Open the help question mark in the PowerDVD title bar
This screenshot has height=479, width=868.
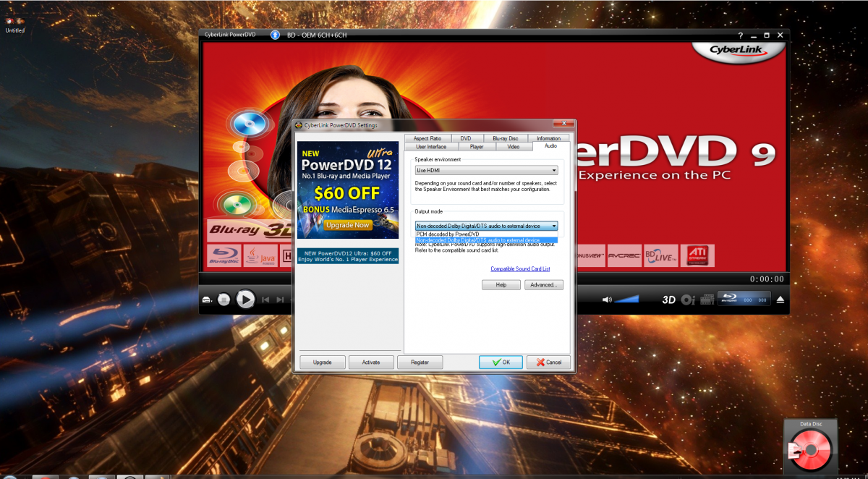tap(740, 35)
